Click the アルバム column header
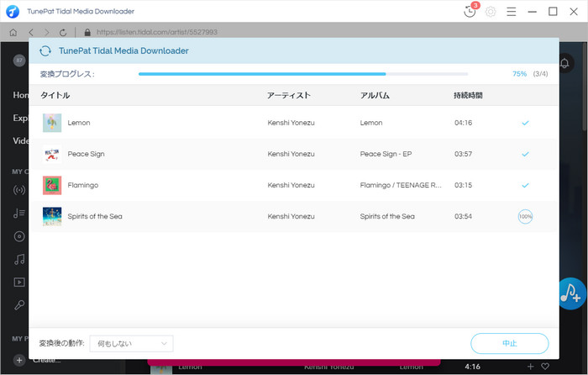 coord(375,95)
